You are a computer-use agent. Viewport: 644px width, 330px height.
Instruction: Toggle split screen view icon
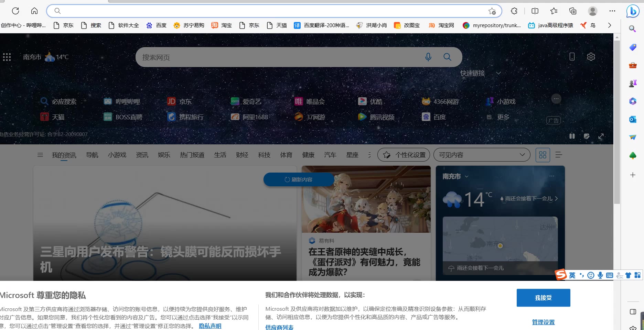point(535,11)
